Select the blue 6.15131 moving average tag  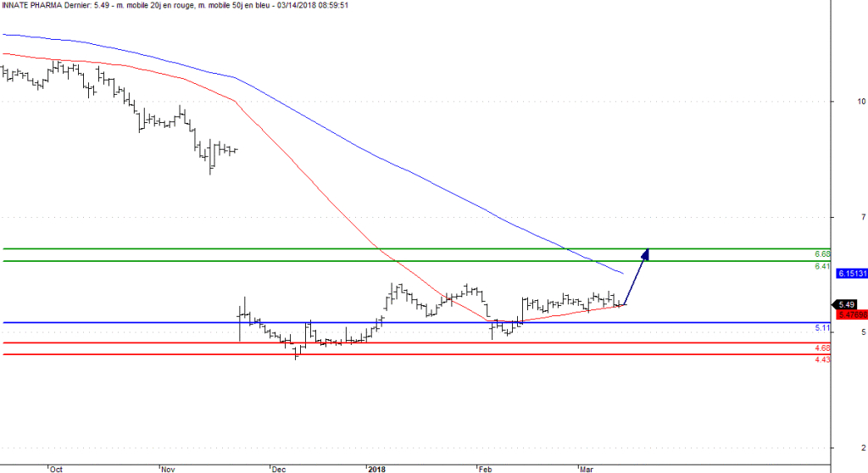[x=850, y=274]
